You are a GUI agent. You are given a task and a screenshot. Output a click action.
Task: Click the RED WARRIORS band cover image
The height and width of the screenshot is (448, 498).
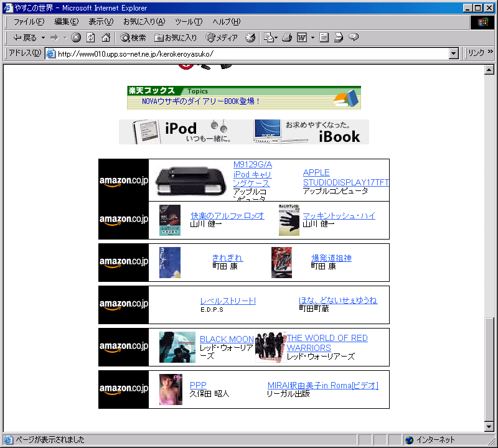271,347
